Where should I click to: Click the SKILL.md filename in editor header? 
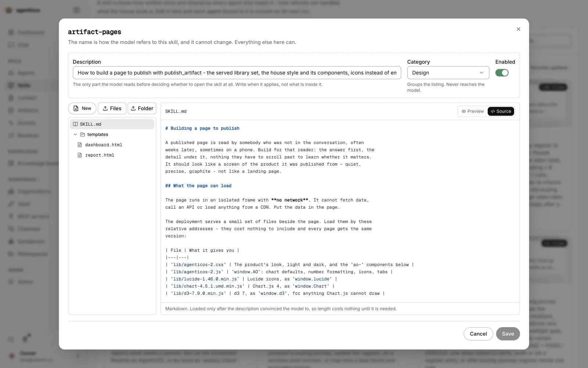pos(176,112)
